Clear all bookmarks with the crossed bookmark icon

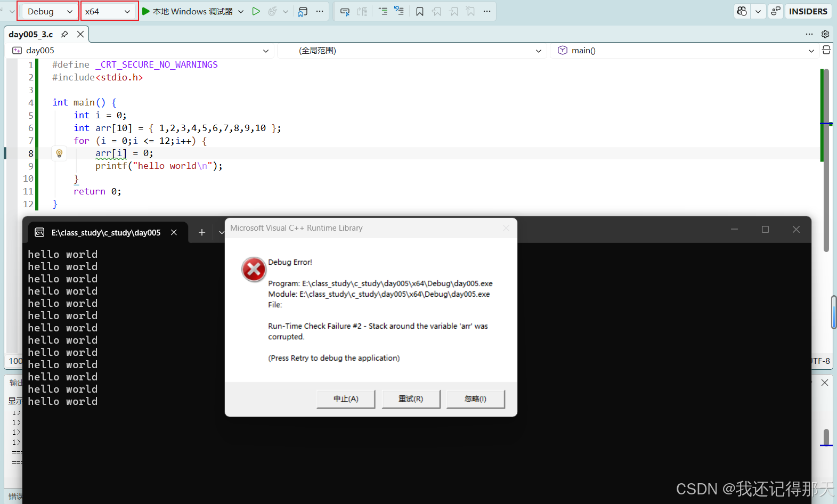(x=470, y=11)
